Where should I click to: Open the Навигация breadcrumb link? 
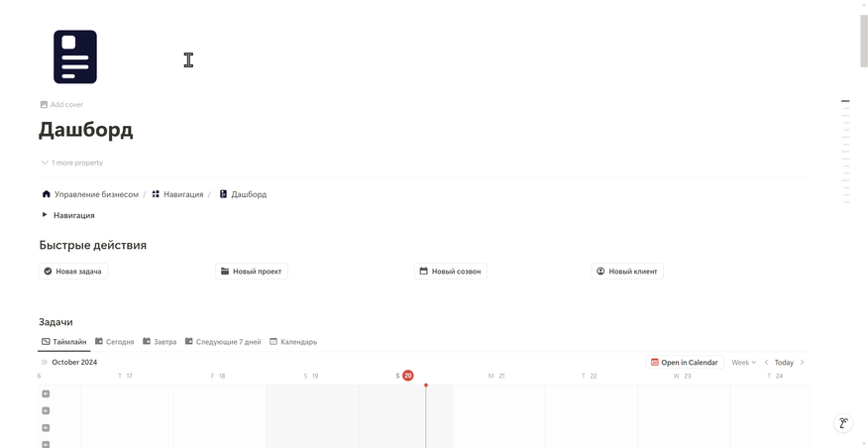(x=177, y=194)
